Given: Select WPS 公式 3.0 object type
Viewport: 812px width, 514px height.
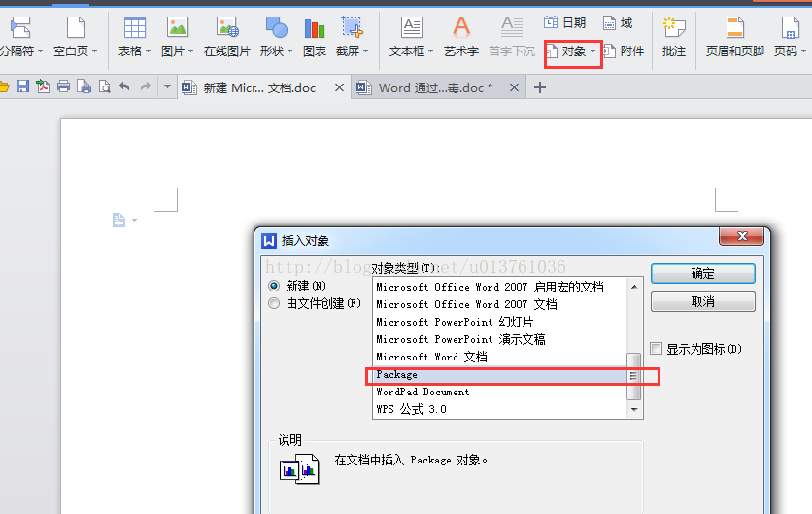Looking at the screenshot, I should click(x=500, y=409).
